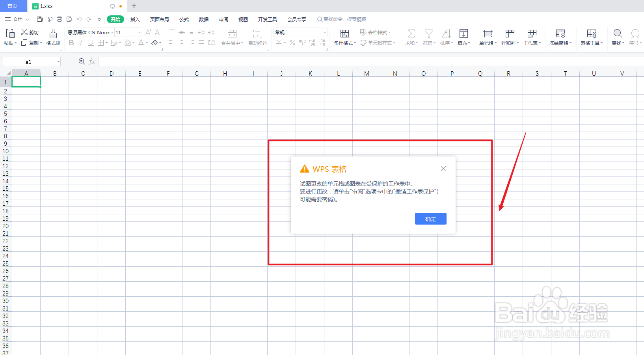Viewport: 644px width, 355px height.
Task: Click the 确定 button in the WPS dialog
Action: [x=430, y=219]
